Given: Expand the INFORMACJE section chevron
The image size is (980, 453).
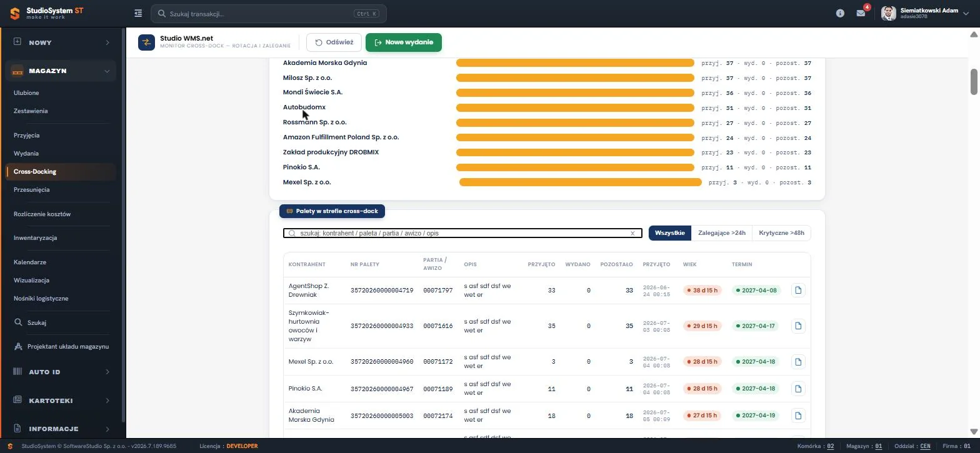Looking at the screenshot, I should click(107, 429).
